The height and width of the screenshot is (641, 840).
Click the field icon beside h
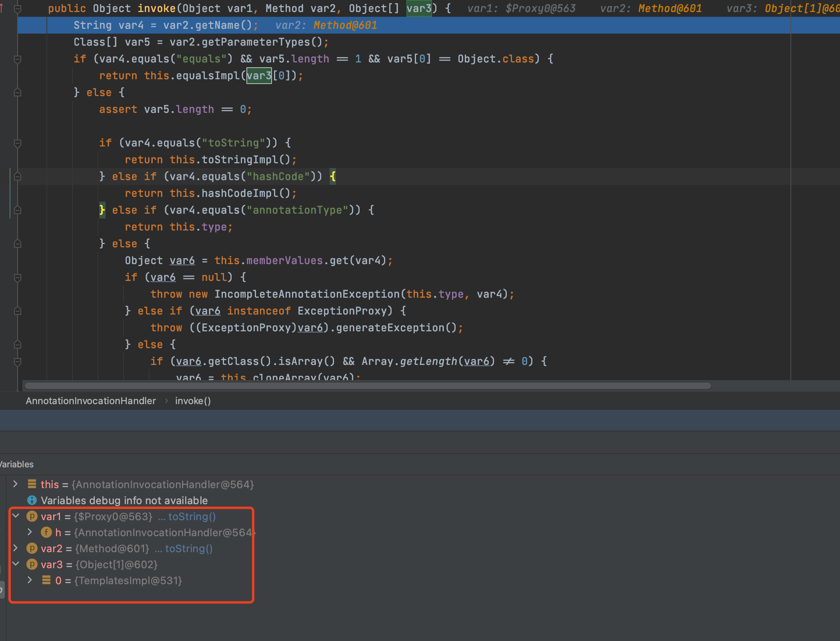[x=46, y=532]
